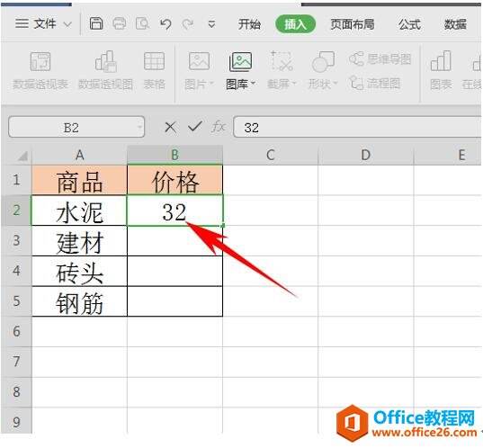Select the 水泥 cell

click(x=79, y=211)
